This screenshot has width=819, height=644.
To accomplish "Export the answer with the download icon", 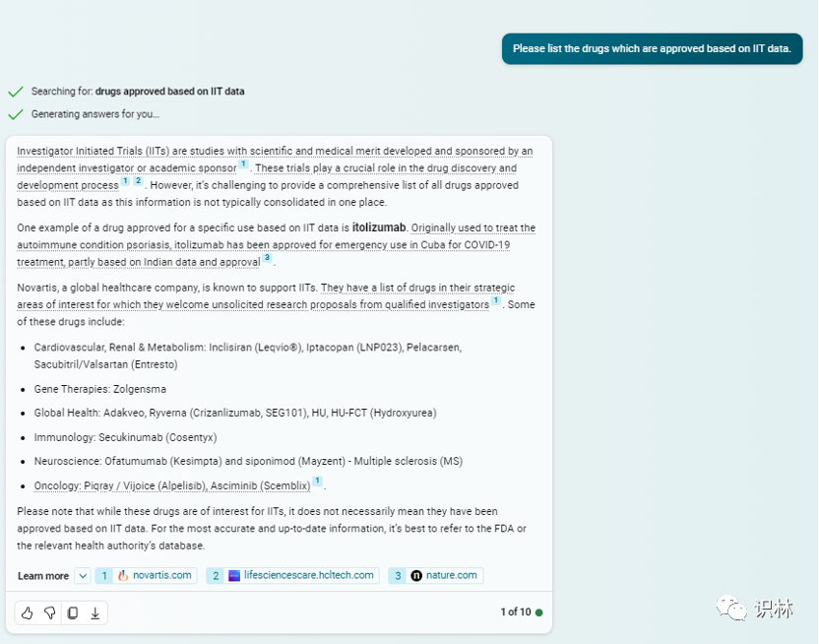I will 95,612.
